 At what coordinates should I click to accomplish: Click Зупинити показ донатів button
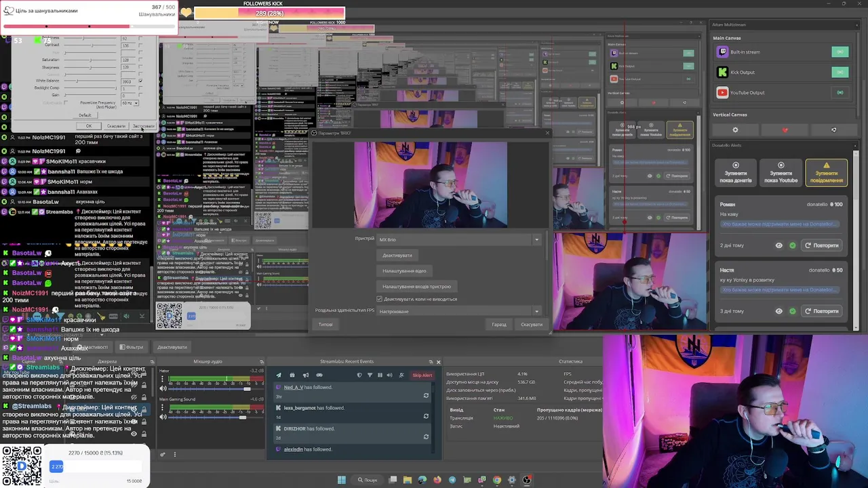[x=736, y=173]
